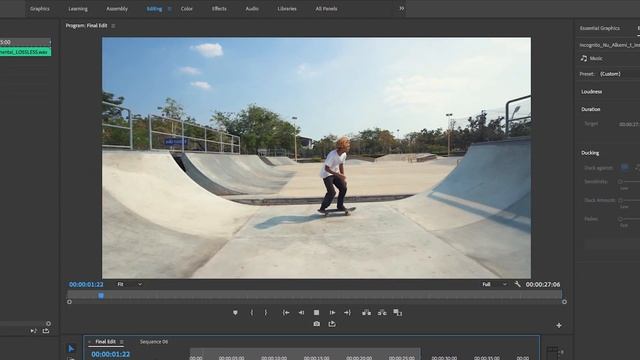Open the Button Editor plus icon

559,325
